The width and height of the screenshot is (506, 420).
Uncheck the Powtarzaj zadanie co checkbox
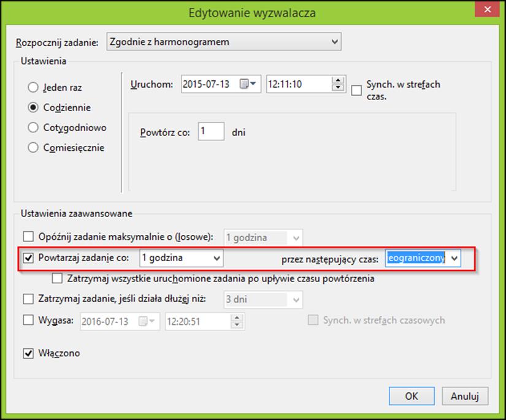point(28,258)
